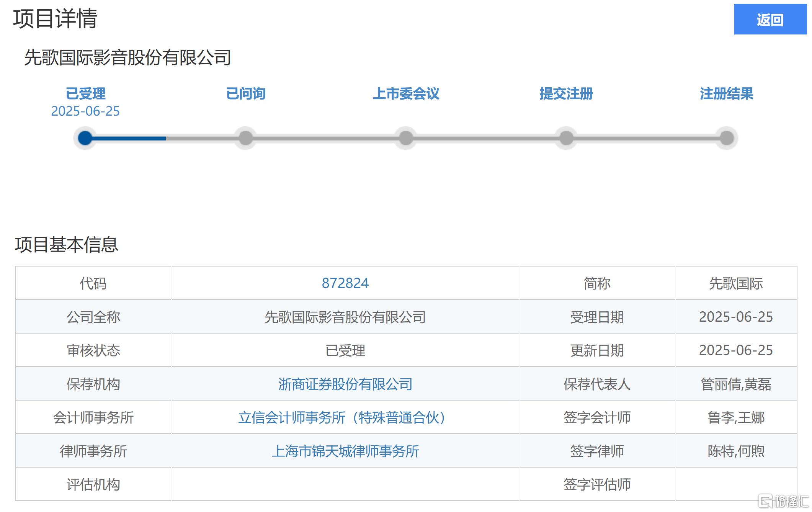Open 上海市锦天城律师事务所 link
Screen dimensions: 812x512
(345, 451)
